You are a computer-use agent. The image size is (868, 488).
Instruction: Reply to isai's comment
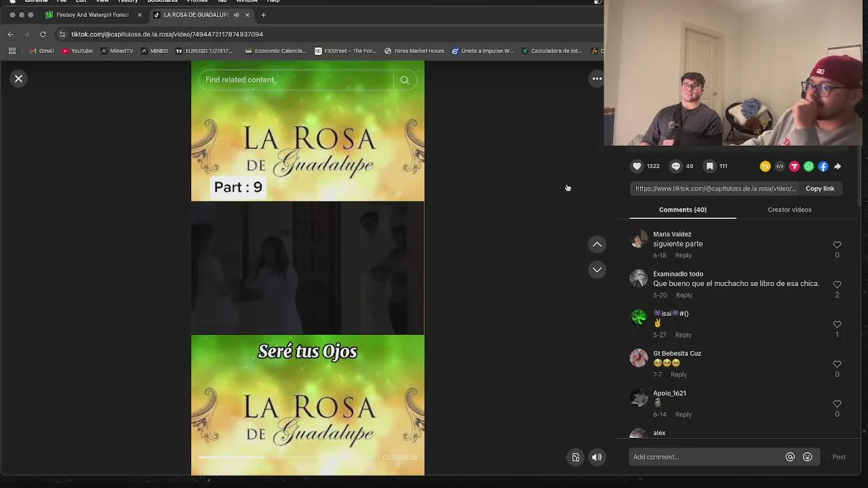683,335
